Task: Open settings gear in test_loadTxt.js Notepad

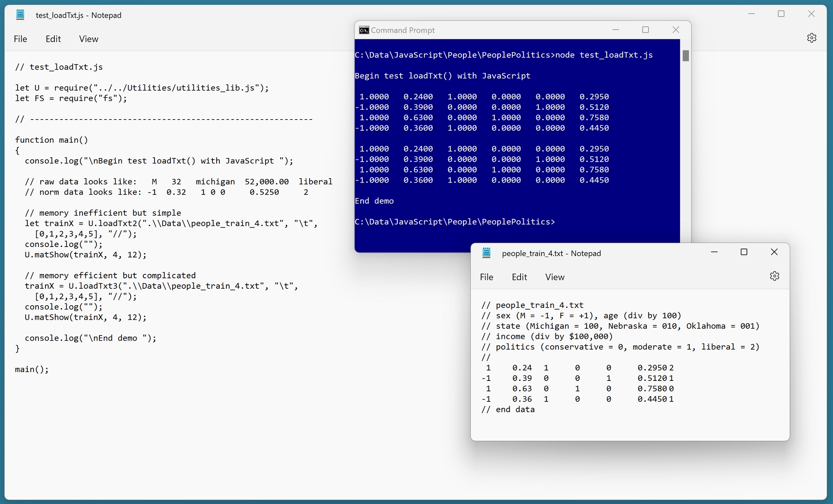Action: 811,38
